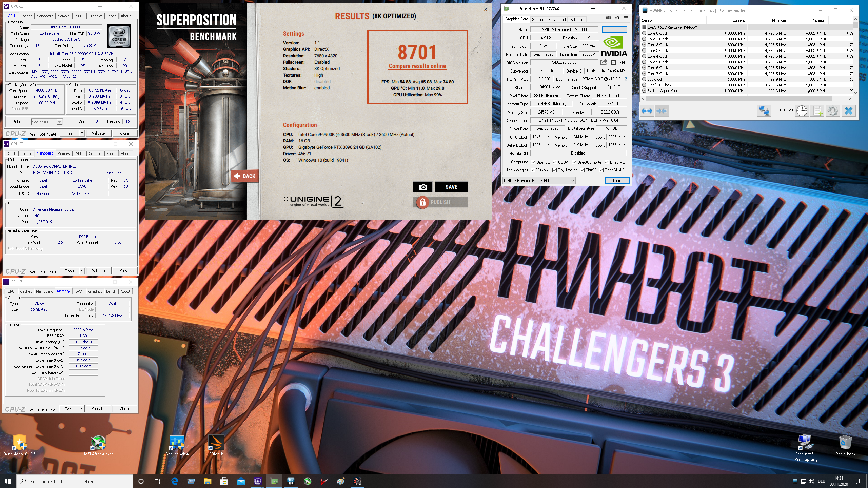Image resolution: width=868 pixels, height=488 pixels.
Task: Open File Explorer from taskbar
Action: pyautogui.click(x=208, y=481)
